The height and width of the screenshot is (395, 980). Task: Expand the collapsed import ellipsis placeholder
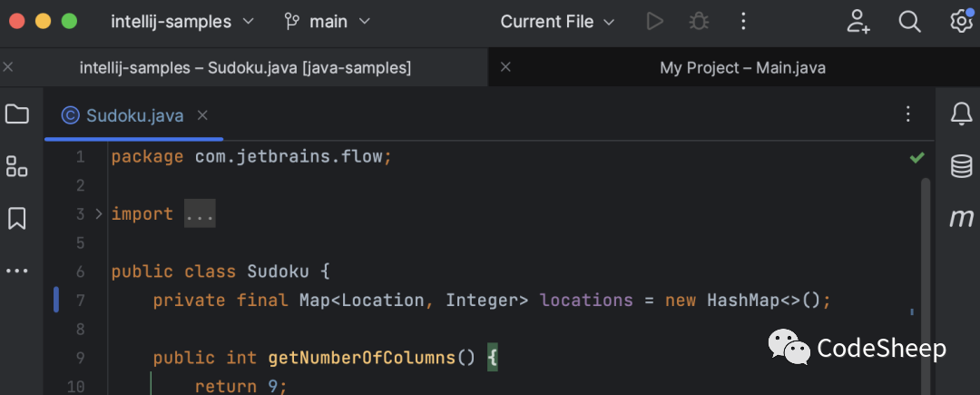200,213
